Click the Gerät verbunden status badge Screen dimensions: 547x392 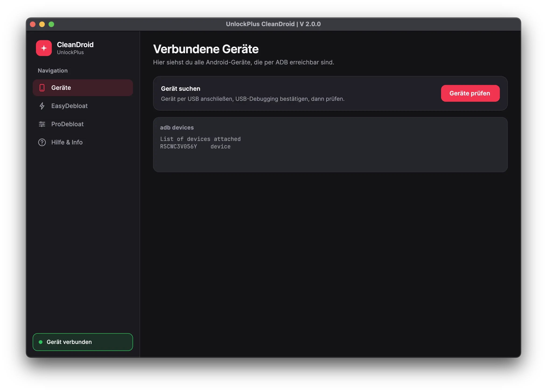pos(83,342)
